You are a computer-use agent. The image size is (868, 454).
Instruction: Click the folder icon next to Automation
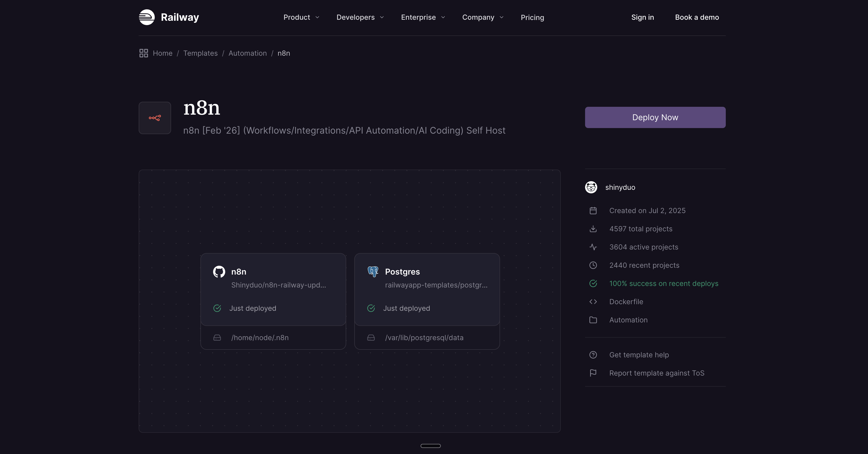point(593,320)
